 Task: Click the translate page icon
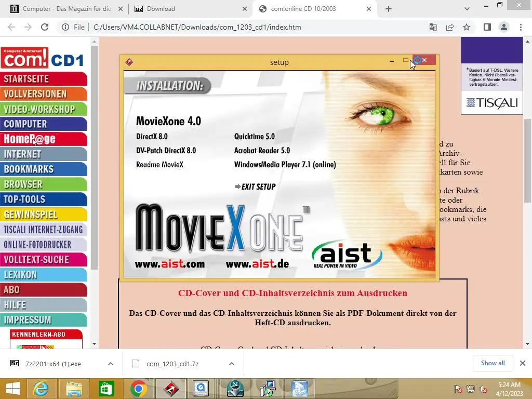click(x=433, y=27)
